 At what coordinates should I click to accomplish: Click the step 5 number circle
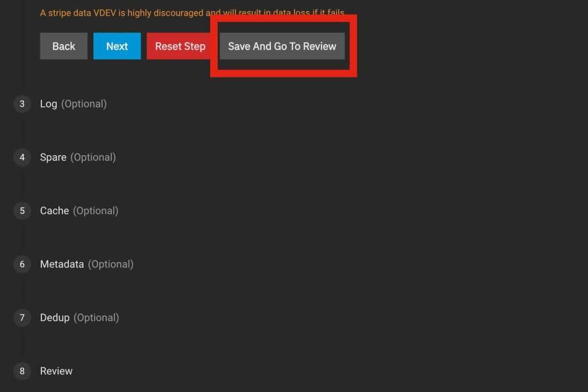click(x=22, y=211)
